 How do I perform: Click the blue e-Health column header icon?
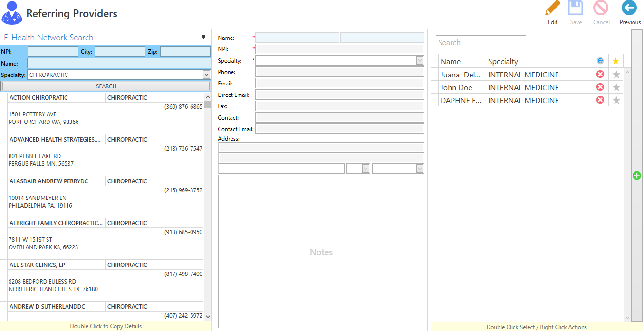600,61
